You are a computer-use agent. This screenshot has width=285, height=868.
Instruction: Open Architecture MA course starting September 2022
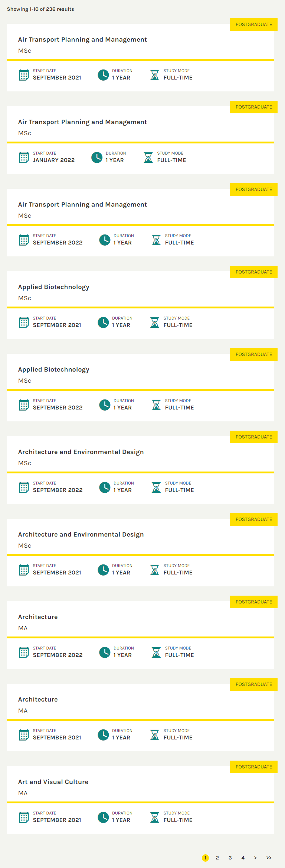click(x=38, y=617)
